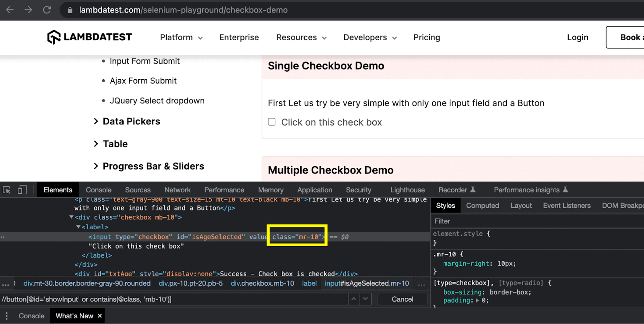This screenshot has height=324, width=644.
Task: Jump to the next search result arrow
Action: 365,299
